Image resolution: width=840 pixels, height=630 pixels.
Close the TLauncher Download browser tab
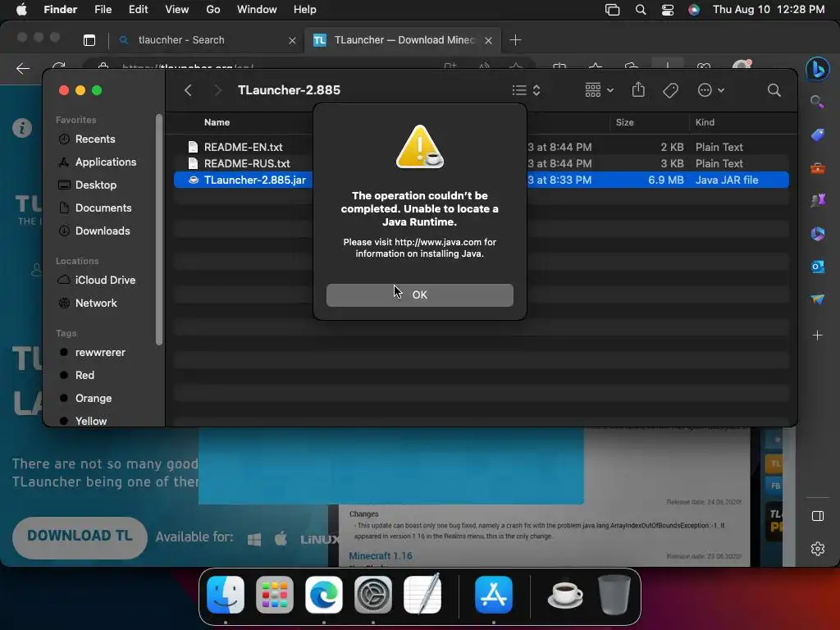488,40
